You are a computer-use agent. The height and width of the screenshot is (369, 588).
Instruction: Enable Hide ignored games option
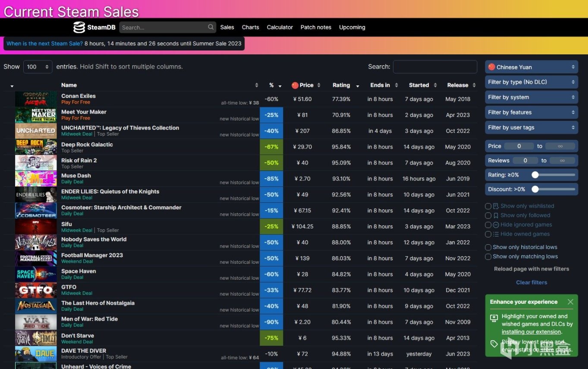pyautogui.click(x=488, y=225)
